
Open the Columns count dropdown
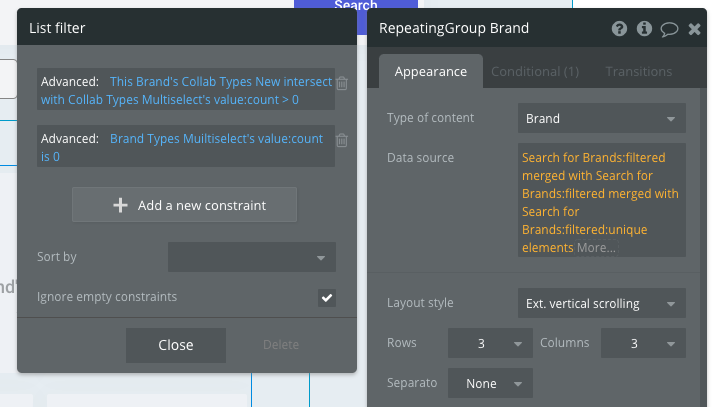click(x=643, y=344)
